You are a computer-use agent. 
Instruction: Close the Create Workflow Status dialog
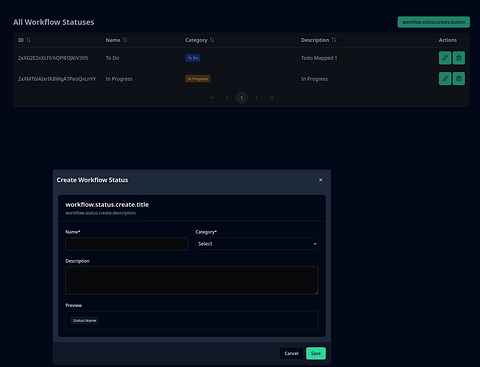pos(321,180)
